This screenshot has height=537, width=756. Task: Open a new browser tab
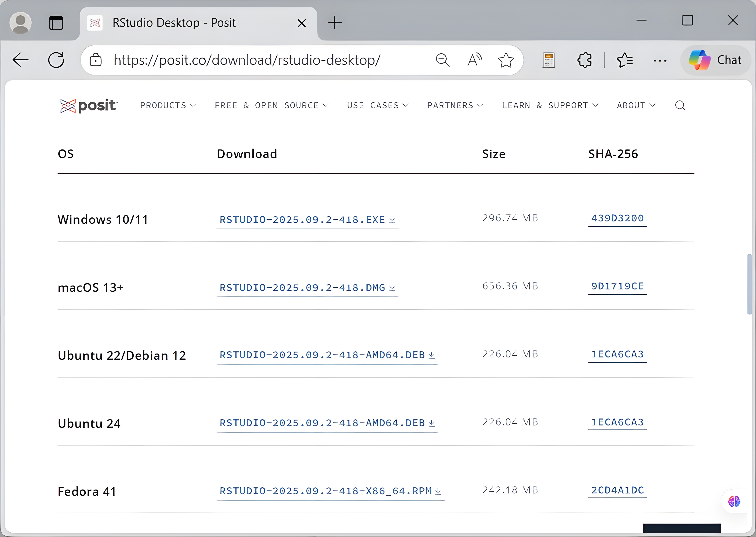click(335, 23)
